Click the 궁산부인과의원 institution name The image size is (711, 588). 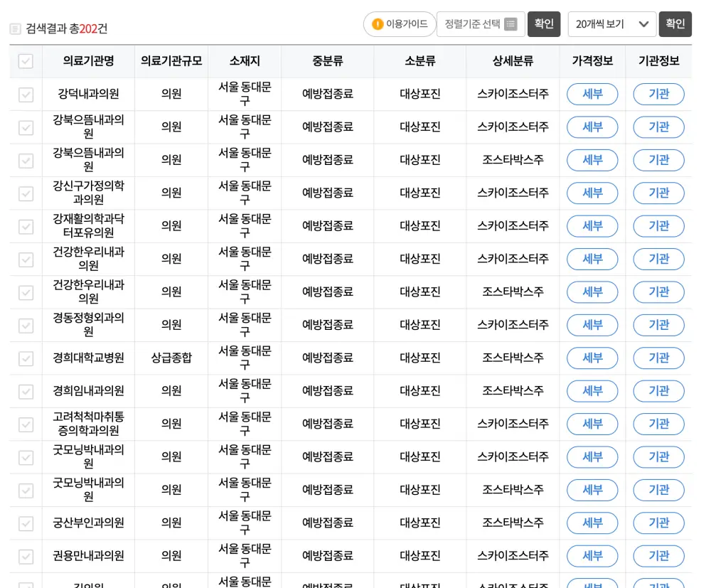click(88, 523)
